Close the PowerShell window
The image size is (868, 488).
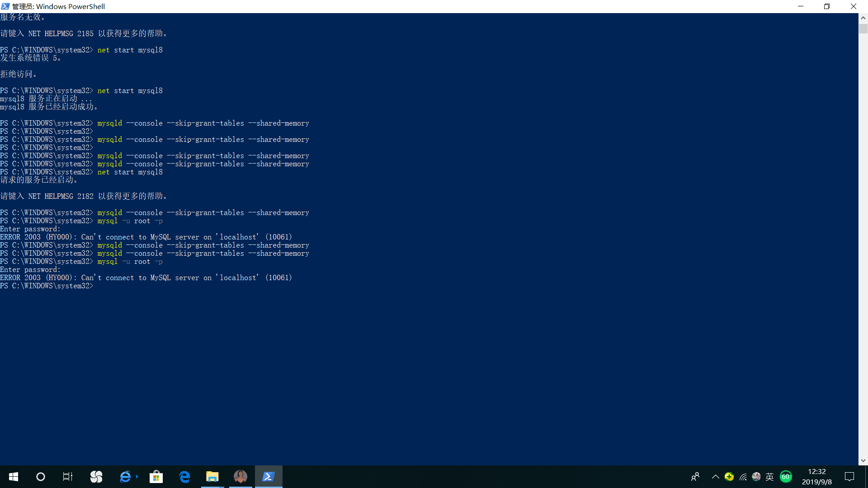point(854,6)
